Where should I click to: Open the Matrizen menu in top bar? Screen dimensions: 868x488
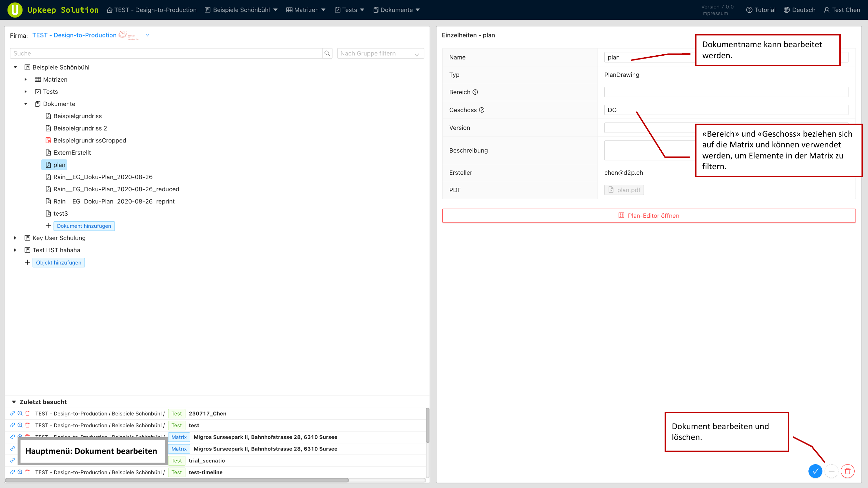306,10
